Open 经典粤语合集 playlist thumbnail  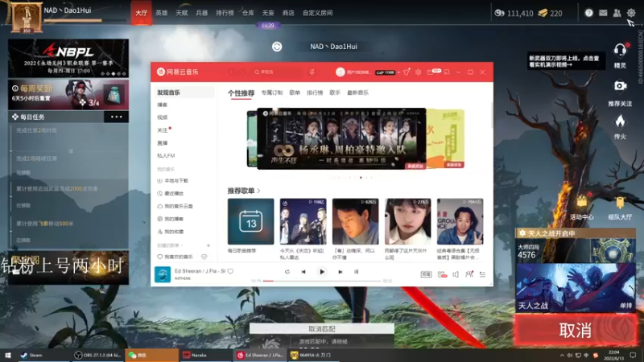pos(460,222)
